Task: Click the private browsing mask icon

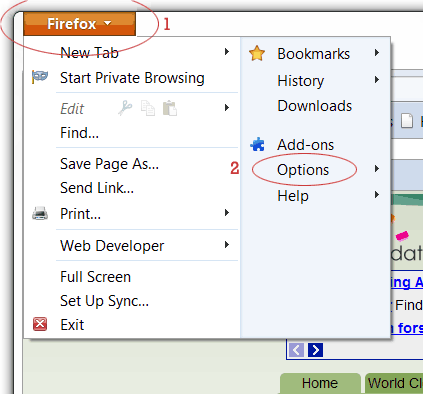Action: click(40, 77)
